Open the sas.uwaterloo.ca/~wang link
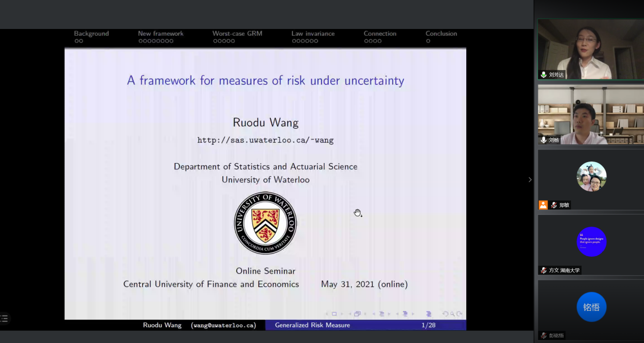 point(265,140)
